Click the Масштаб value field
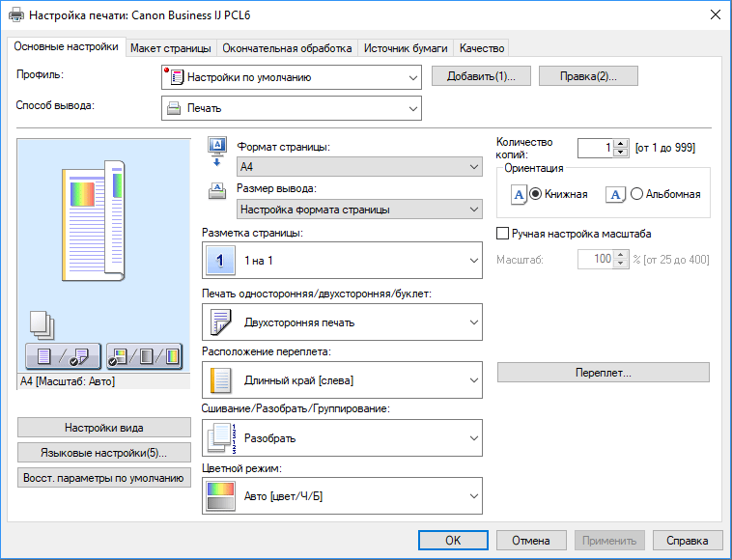Screen dimensions: 732x560 (x=595, y=259)
